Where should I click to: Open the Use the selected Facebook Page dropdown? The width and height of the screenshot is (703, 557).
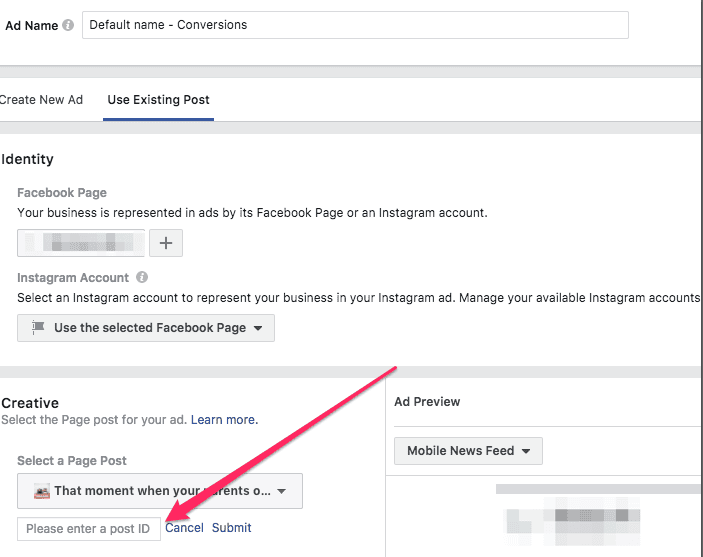(x=146, y=328)
